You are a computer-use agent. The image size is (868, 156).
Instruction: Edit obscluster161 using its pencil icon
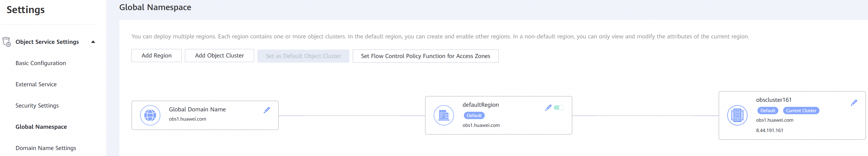click(854, 103)
